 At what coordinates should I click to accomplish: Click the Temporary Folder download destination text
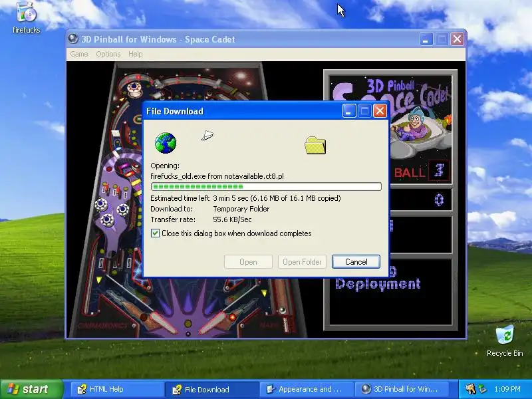241,209
